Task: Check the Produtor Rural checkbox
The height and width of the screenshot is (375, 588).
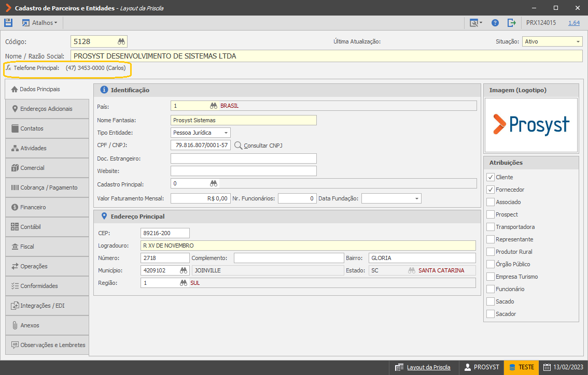Action: 490,252
